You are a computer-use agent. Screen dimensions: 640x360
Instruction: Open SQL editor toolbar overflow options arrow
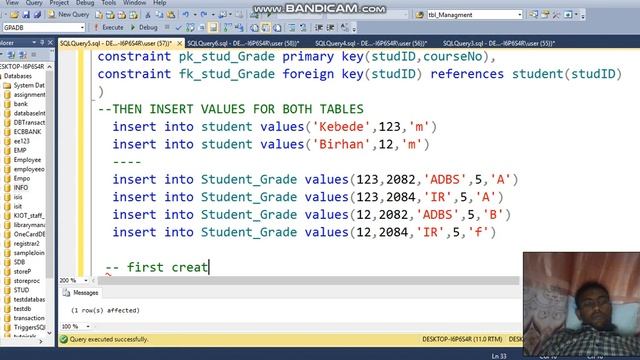coord(355,28)
